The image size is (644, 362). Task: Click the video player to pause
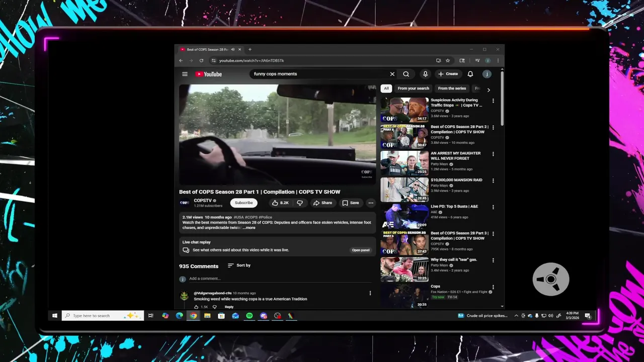277,134
